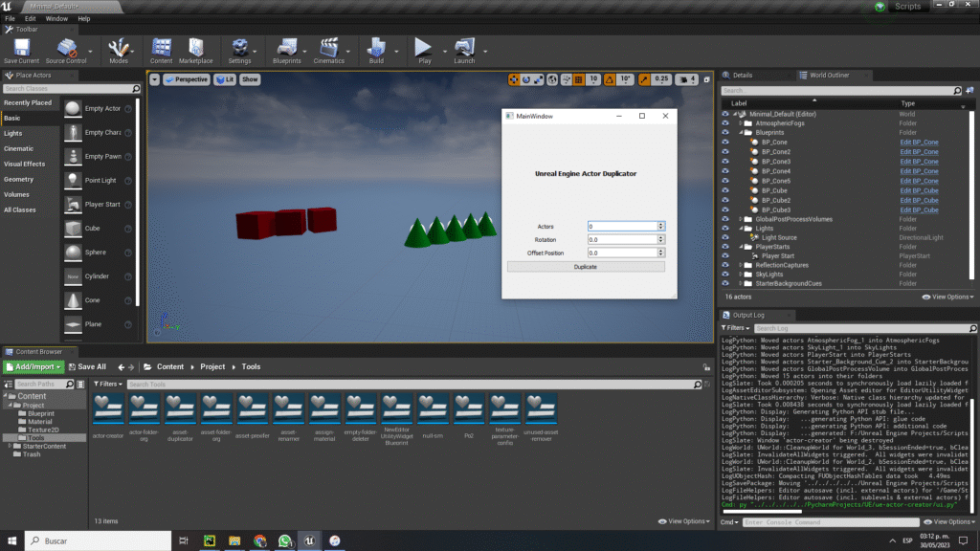Screen dimensions: 980x551
Task: Expand the GlobalPostProcessVolumes folder
Action: tap(742, 219)
